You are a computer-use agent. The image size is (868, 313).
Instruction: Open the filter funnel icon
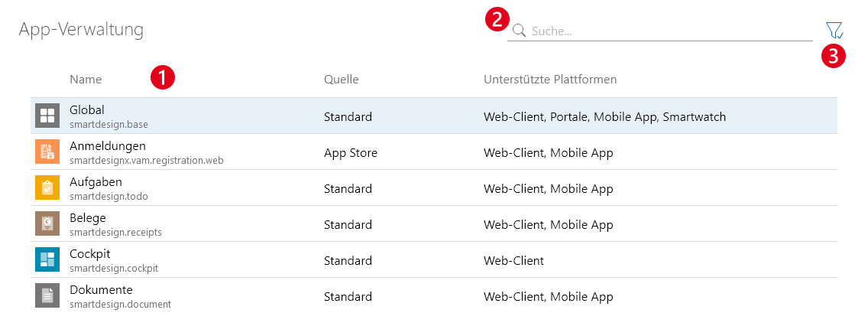pos(834,31)
